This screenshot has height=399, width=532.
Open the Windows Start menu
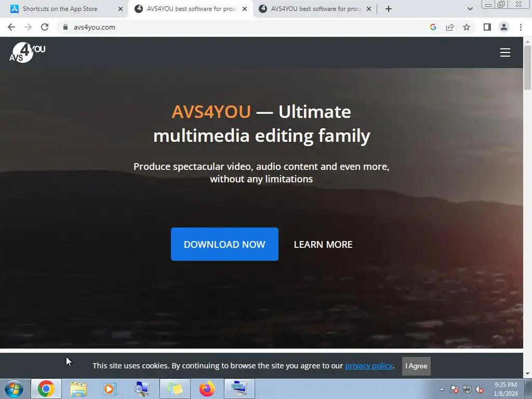(x=14, y=389)
